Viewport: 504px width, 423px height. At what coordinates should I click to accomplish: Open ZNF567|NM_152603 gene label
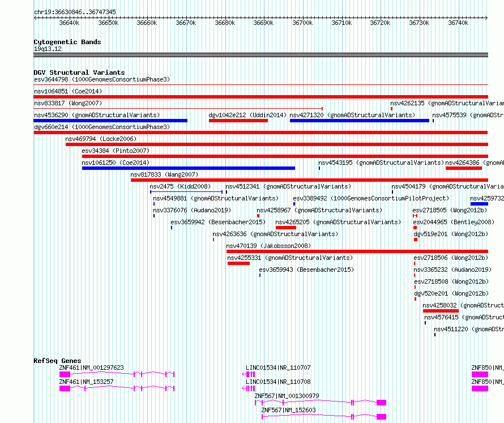[x=288, y=410]
